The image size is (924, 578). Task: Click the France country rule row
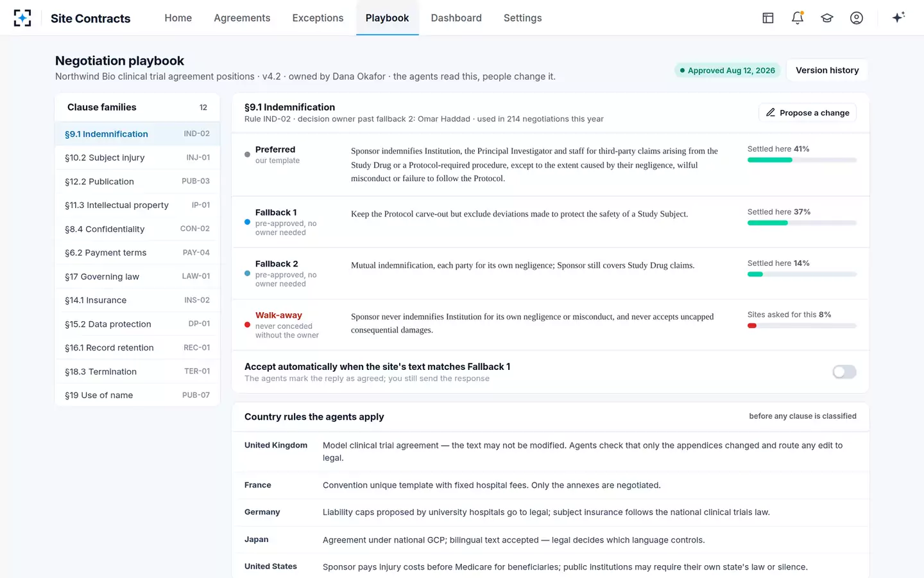tap(551, 485)
